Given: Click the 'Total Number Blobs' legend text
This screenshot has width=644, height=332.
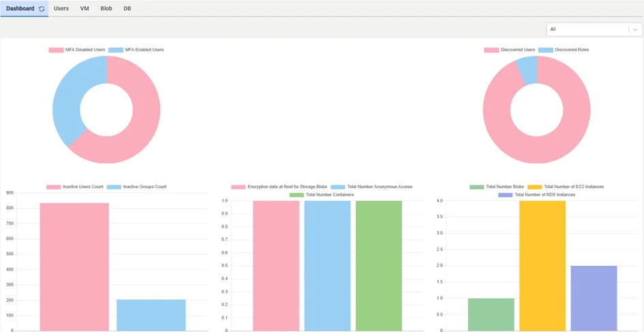Looking at the screenshot, I should tap(505, 187).
